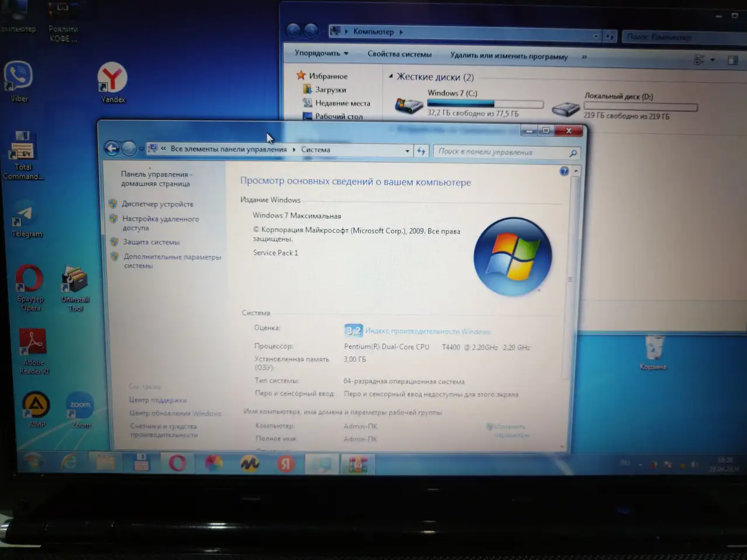Collapse the Жесткие диски group
The height and width of the screenshot is (560, 747).
[x=391, y=76]
